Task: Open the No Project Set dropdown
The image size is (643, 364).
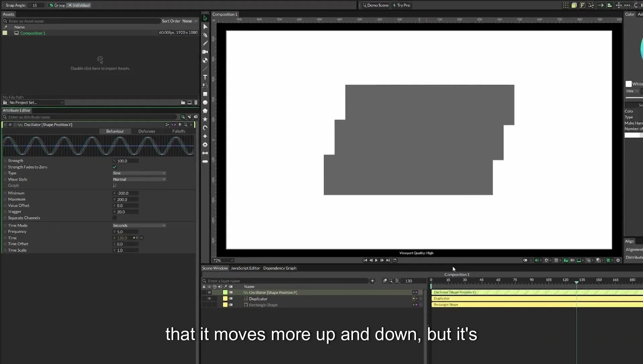Action: [x=36, y=103]
